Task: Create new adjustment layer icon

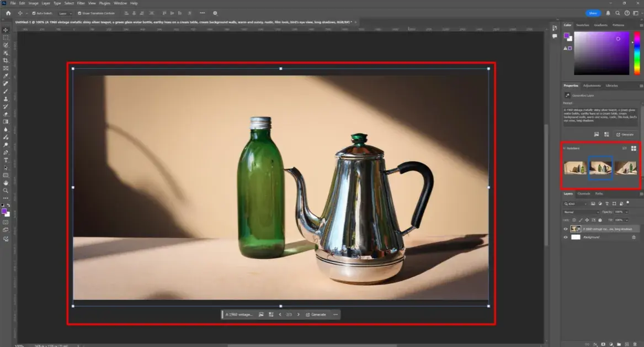Action: 611,344
